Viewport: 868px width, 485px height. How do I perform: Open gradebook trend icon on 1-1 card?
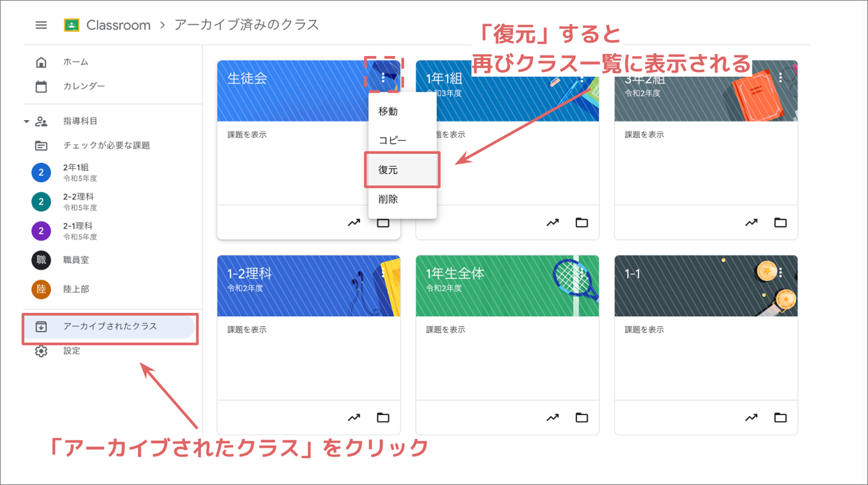(x=751, y=418)
